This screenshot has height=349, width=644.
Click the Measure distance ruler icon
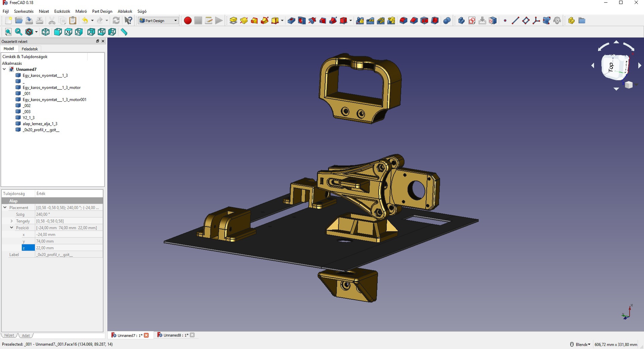(124, 32)
